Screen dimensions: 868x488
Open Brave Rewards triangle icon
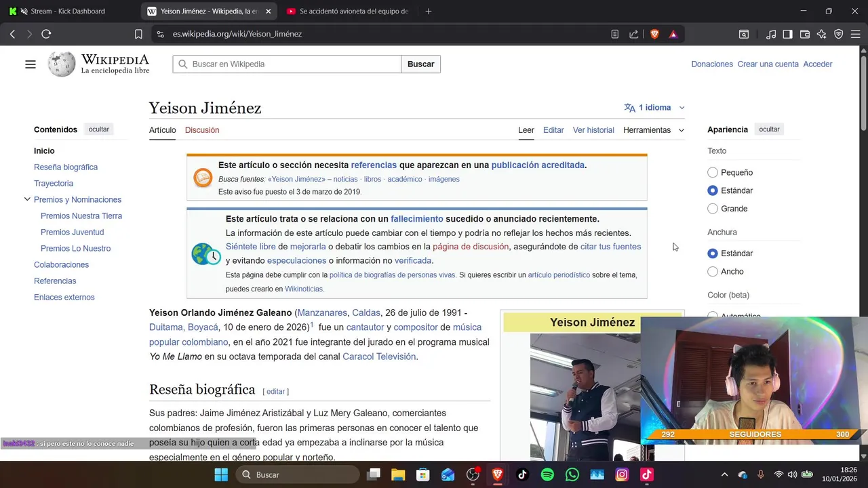673,34
